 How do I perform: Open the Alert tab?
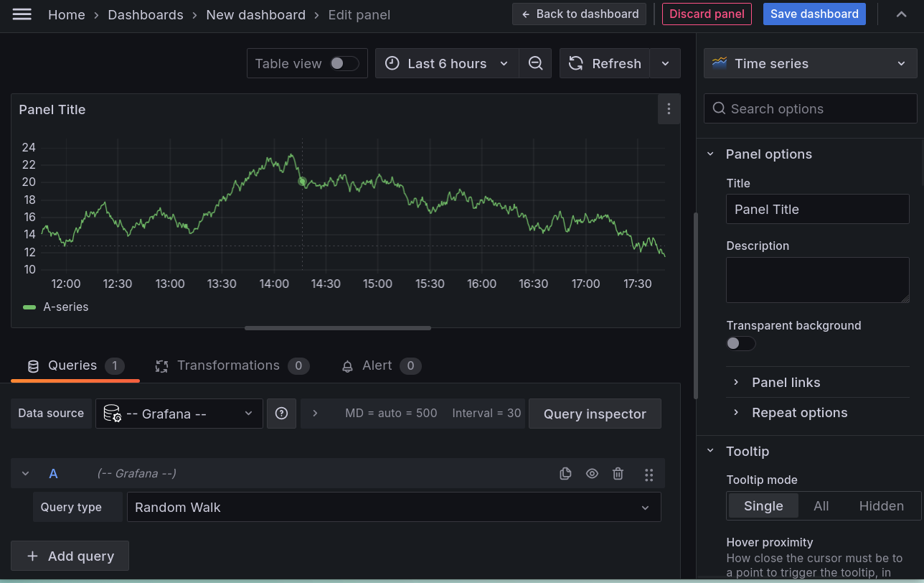[x=377, y=365]
